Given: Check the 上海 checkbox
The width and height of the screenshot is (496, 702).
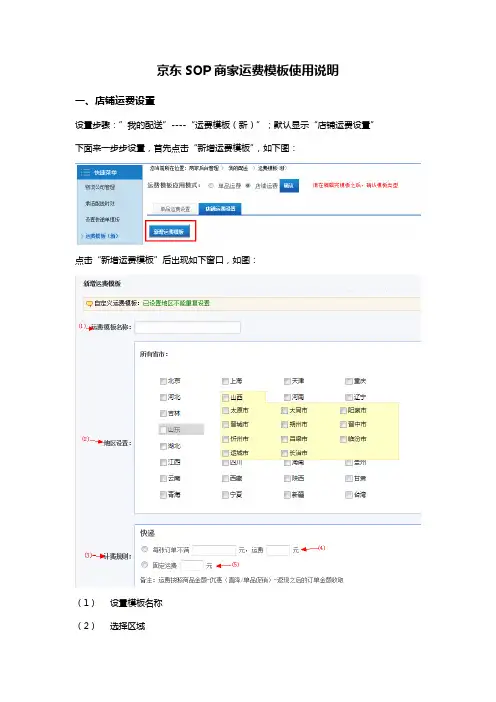Looking at the screenshot, I should 225,381.
